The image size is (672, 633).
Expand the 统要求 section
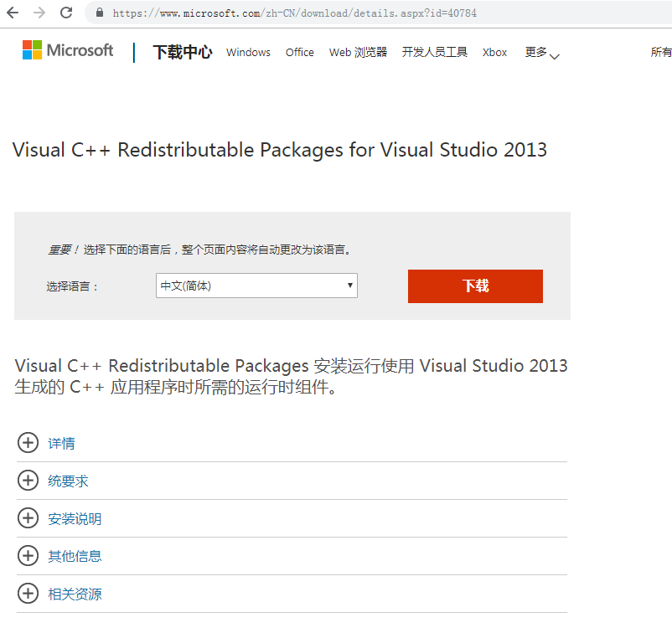pos(68,481)
